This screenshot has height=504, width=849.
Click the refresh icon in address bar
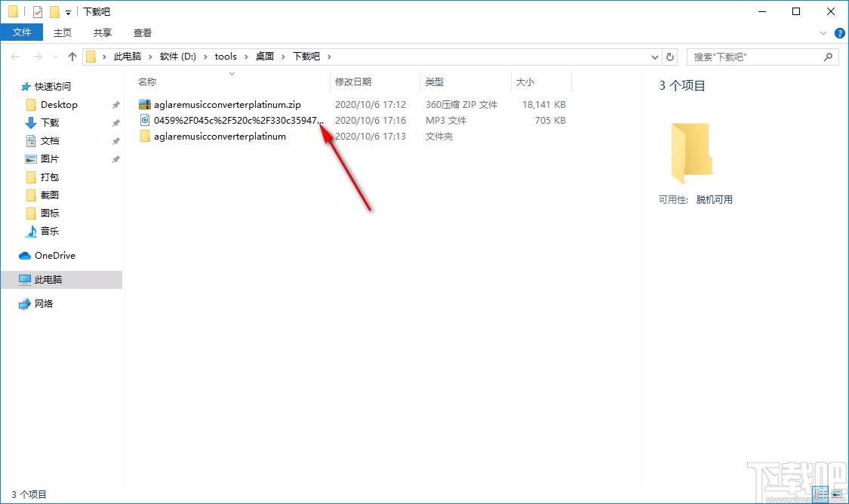pyautogui.click(x=670, y=56)
